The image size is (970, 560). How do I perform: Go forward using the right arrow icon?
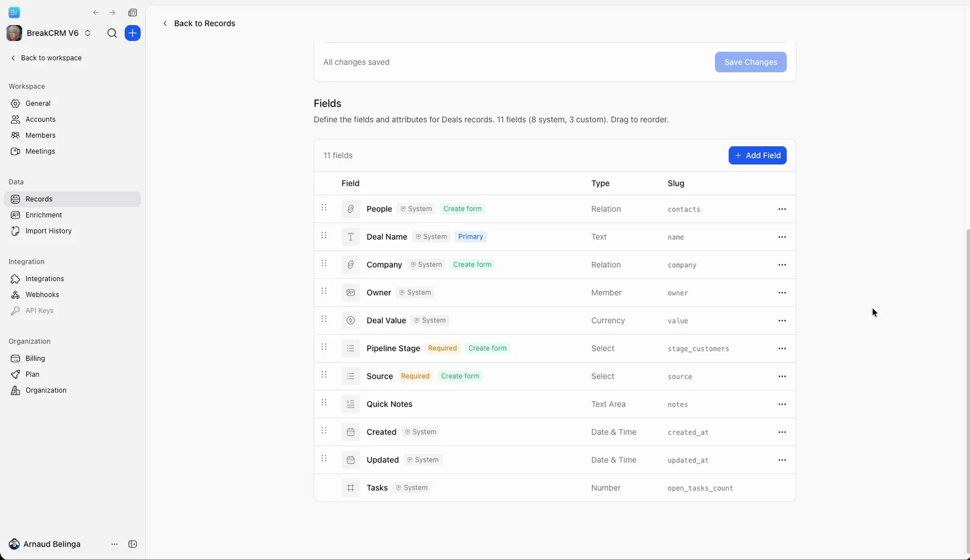(112, 13)
